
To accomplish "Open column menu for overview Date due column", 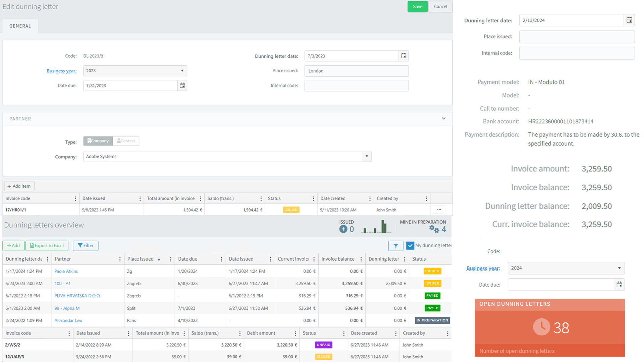I will (221, 259).
